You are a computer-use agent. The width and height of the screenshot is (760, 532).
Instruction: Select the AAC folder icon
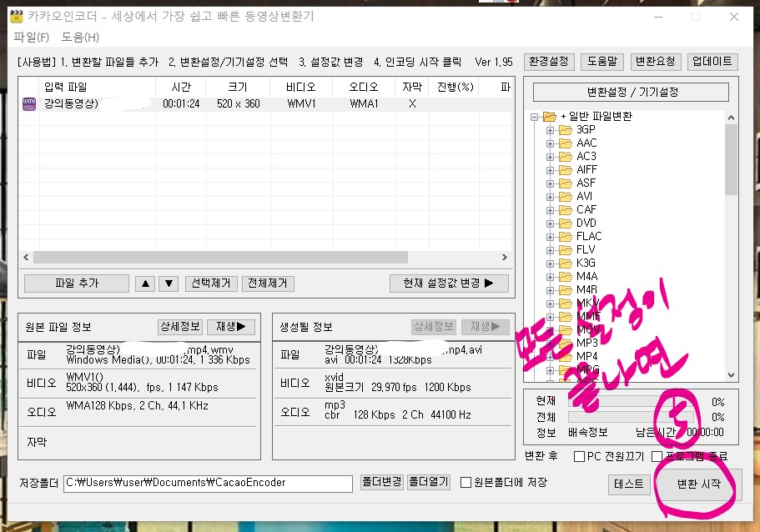point(565,143)
